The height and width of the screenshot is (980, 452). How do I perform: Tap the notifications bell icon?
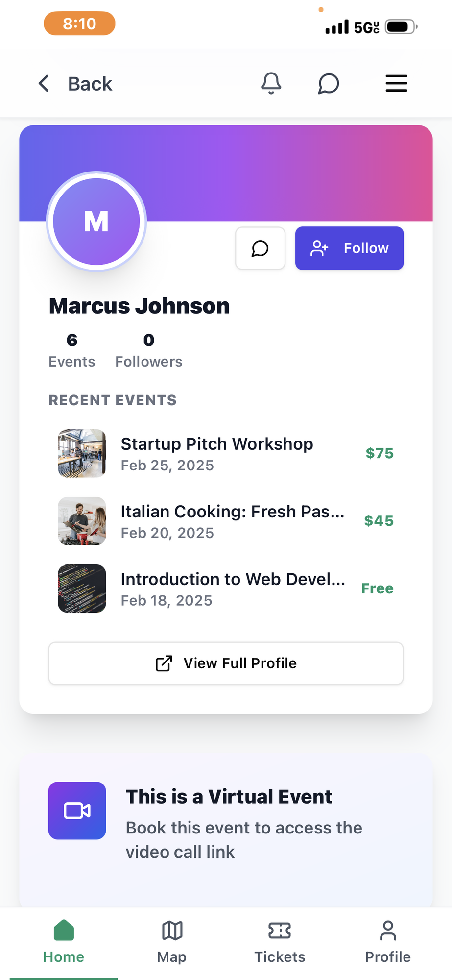(x=271, y=83)
